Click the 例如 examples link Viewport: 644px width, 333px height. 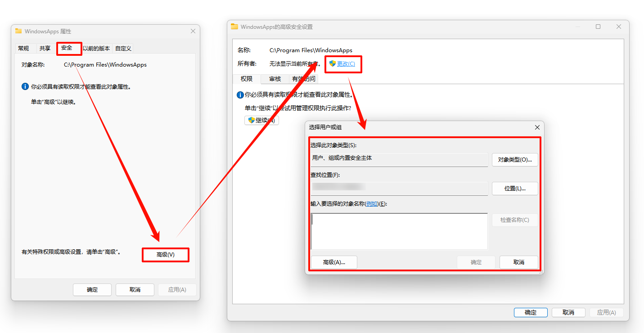371,203
